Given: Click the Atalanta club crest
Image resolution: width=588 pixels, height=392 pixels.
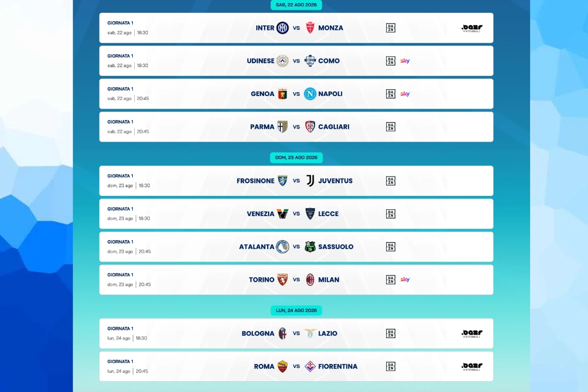Looking at the screenshot, I should coord(283,246).
